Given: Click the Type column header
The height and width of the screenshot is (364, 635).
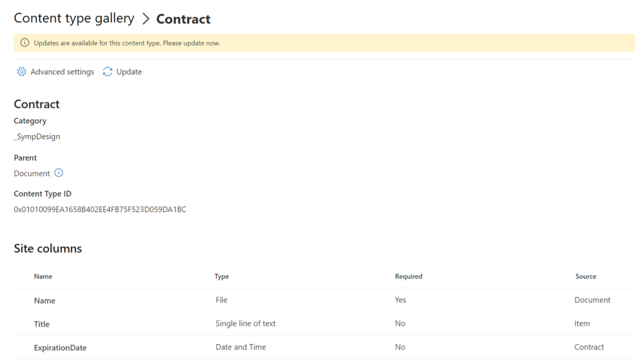Looking at the screenshot, I should [x=221, y=276].
